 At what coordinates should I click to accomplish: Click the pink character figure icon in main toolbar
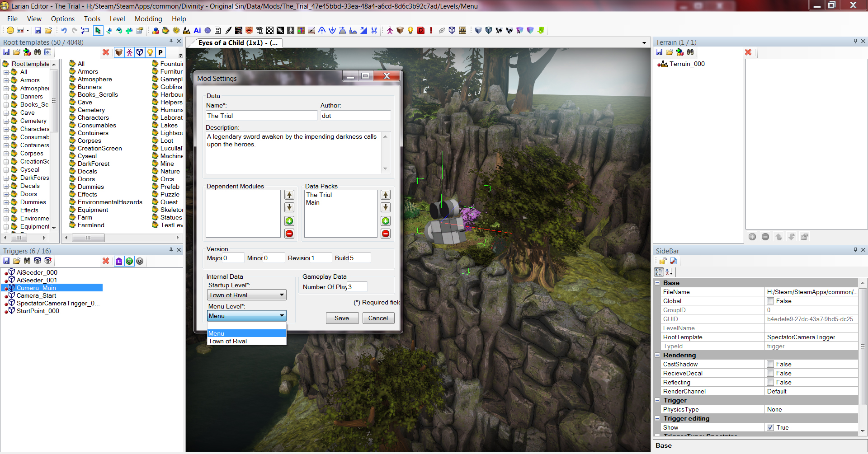coord(390,30)
